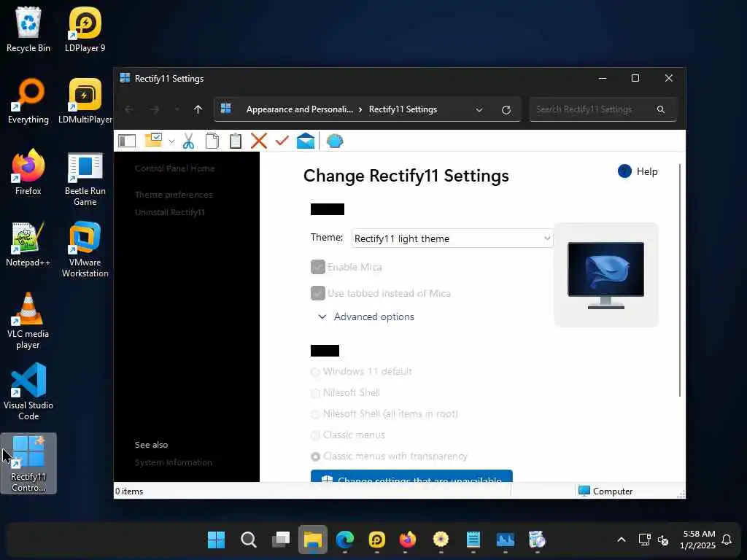Click the sunflower icon on the taskbar
The width and height of the screenshot is (747, 560).
[x=441, y=540]
